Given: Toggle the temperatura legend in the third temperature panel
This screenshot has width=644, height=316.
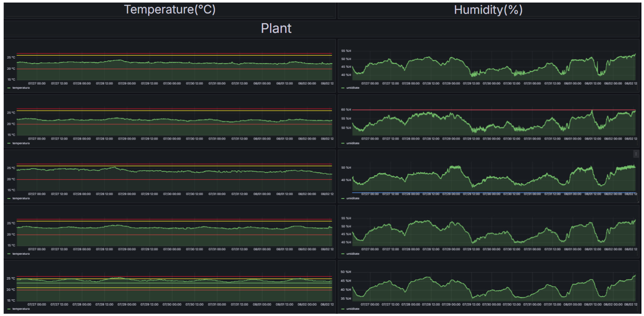Looking at the screenshot, I should 21,198.
